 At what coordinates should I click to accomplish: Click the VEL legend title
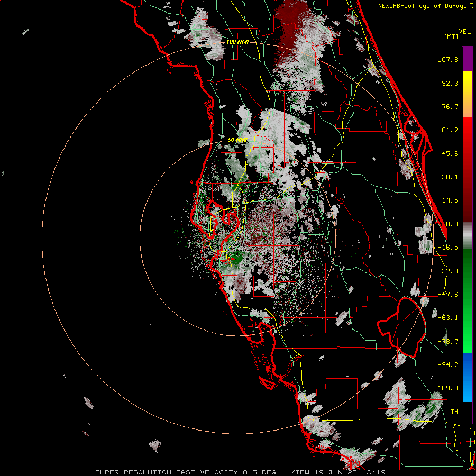[465, 32]
